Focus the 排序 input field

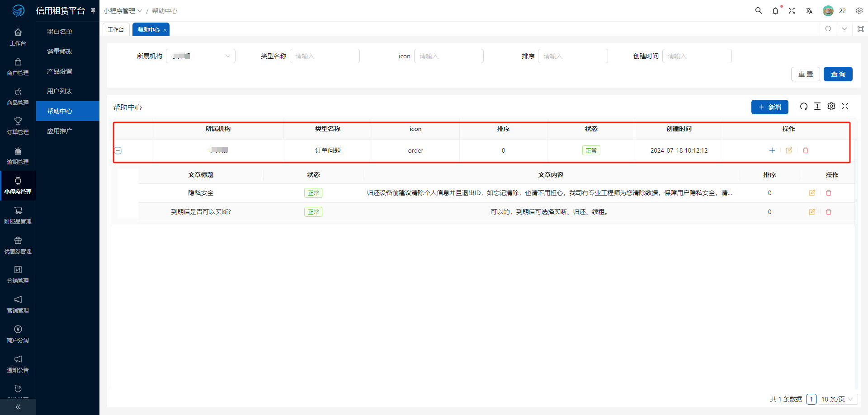pyautogui.click(x=573, y=56)
